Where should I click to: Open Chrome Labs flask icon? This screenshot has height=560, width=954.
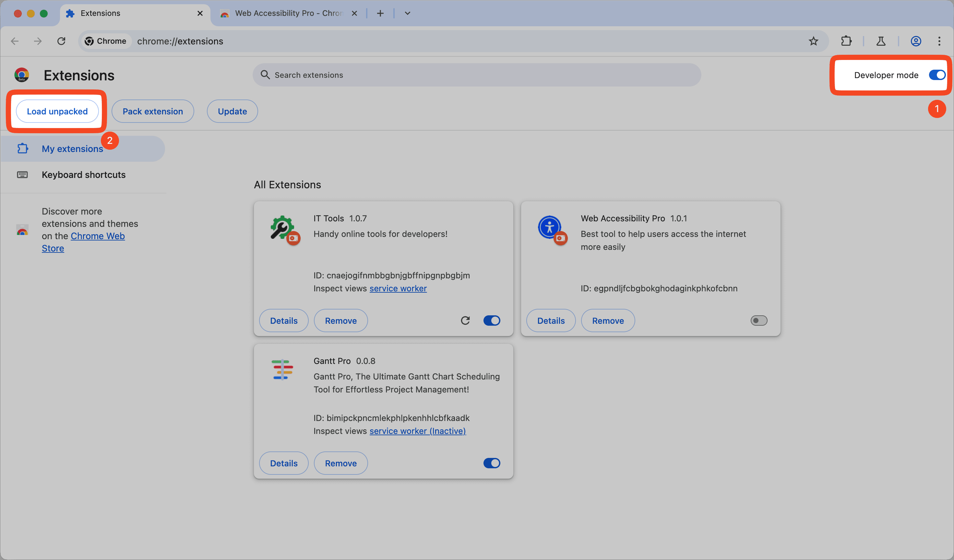point(881,41)
